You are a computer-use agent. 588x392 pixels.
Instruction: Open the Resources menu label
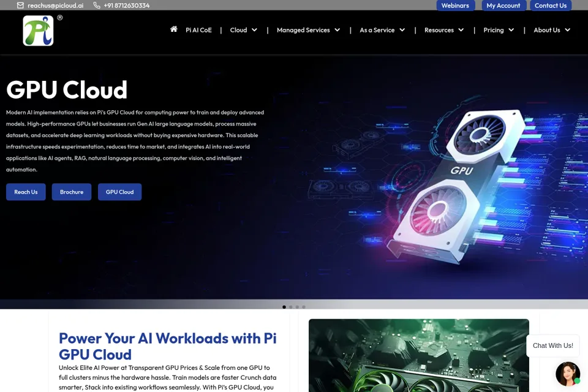tap(439, 30)
